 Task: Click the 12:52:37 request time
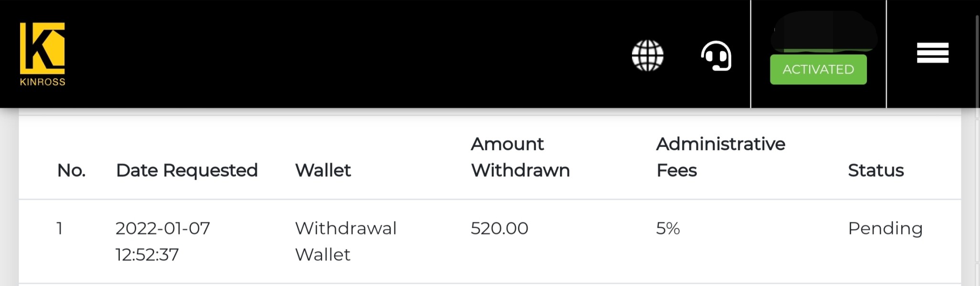point(147,255)
